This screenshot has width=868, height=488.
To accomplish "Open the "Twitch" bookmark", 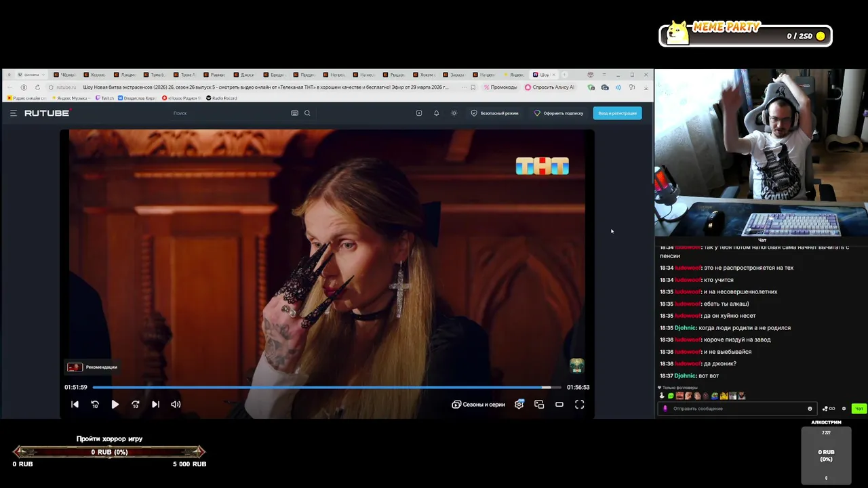I will point(105,98).
